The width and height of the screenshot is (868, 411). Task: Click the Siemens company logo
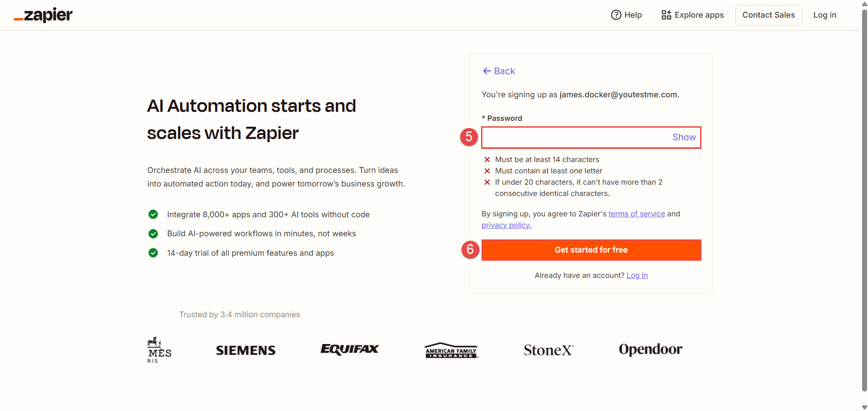click(x=246, y=350)
